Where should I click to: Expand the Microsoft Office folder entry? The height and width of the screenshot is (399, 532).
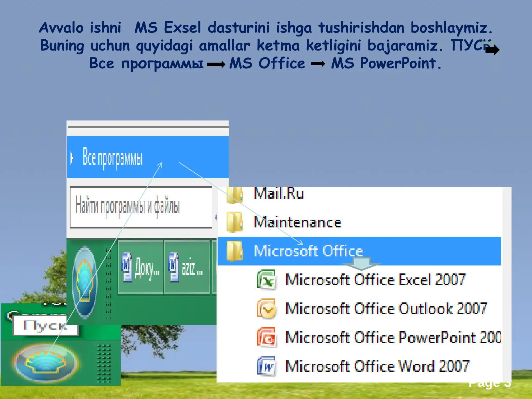click(x=359, y=251)
